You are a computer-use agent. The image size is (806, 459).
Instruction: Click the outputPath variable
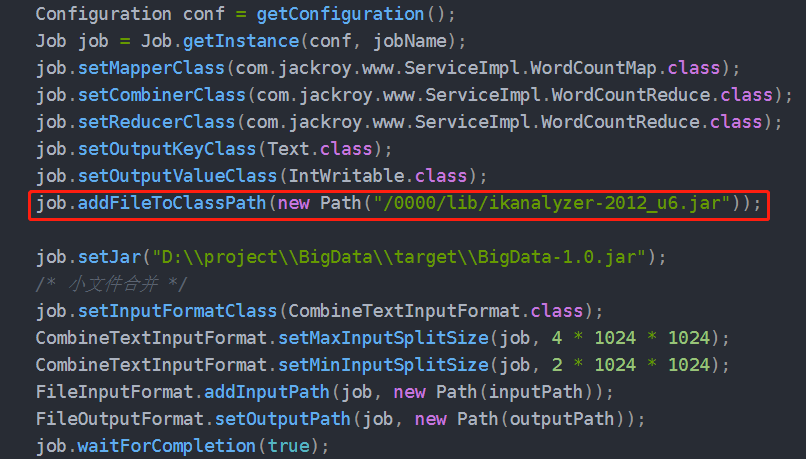(562, 419)
